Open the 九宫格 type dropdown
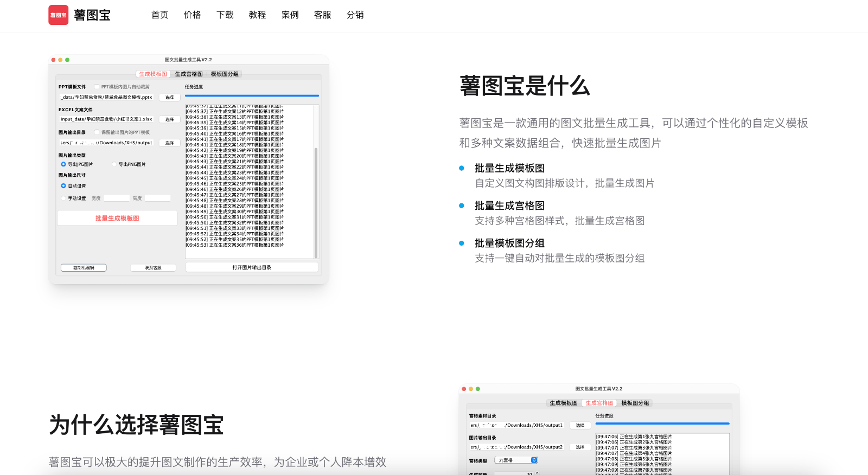This screenshot has width=868, height=475. (x=516, y=460)
